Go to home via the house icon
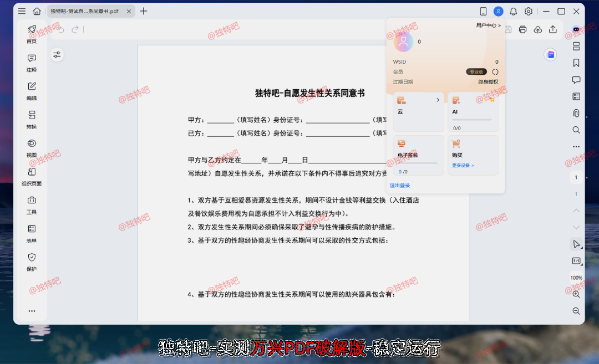599x364 pixels. click(x=37, y=11)
